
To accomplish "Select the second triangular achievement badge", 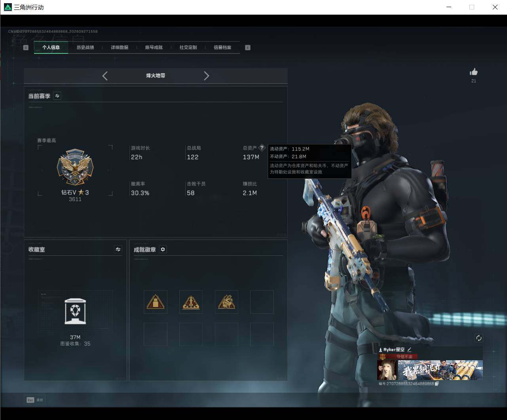I will (x=191, y=302).
